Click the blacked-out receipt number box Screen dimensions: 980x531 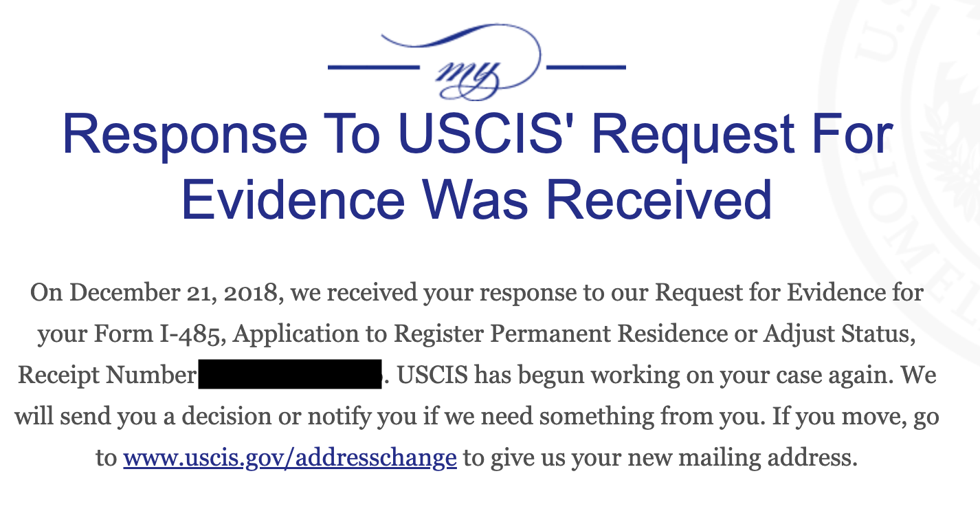click(290, 373)
